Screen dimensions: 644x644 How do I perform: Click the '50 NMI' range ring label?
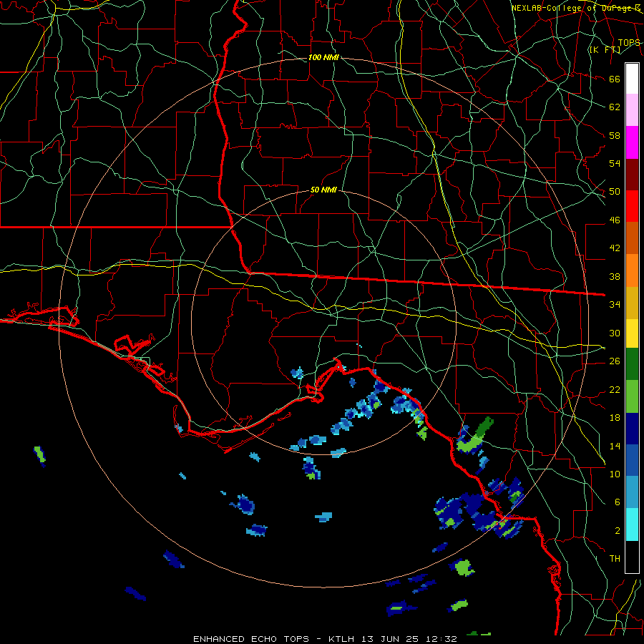tap(323, 190)
